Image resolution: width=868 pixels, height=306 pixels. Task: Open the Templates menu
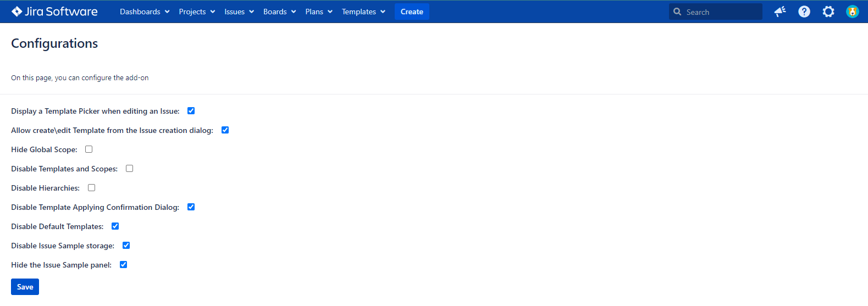tap(363, 12)
